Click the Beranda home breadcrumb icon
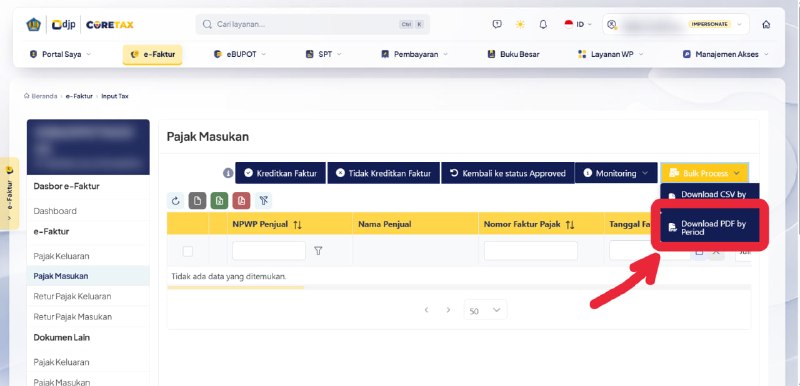Viewport: 800px width, 386px height. click(27, 96)
